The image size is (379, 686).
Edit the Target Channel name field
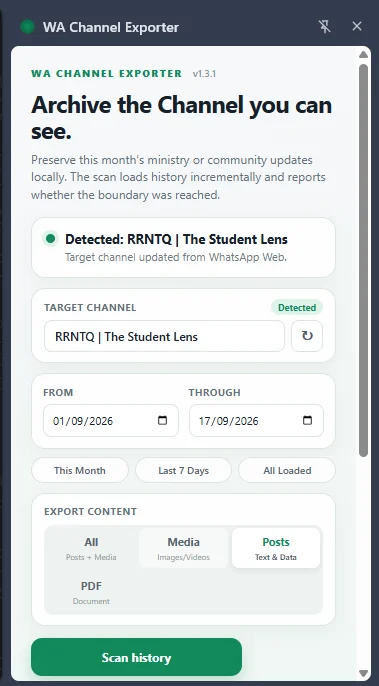(x=165, y=336)
